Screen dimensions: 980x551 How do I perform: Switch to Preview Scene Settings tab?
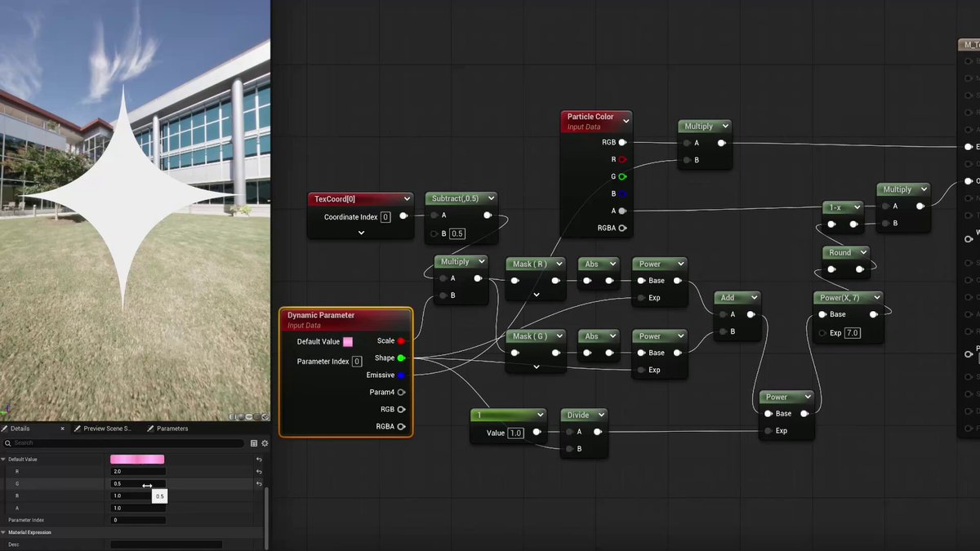click(x=107, y=429)
